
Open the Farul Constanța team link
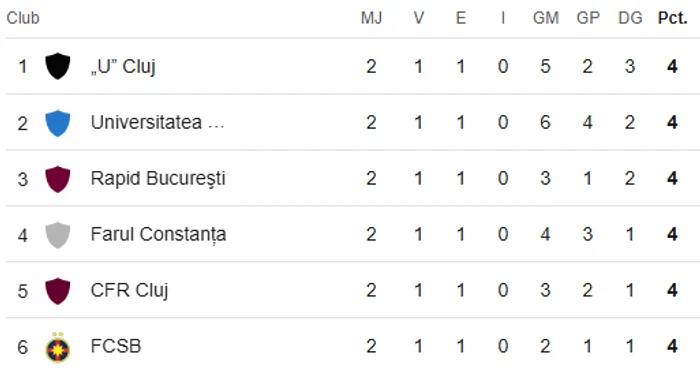pos(158,235)
